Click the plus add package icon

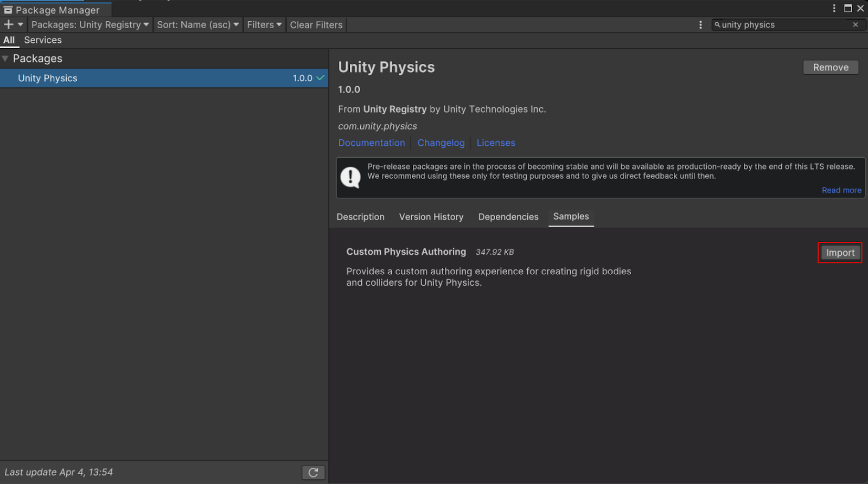tap(8, 24)
